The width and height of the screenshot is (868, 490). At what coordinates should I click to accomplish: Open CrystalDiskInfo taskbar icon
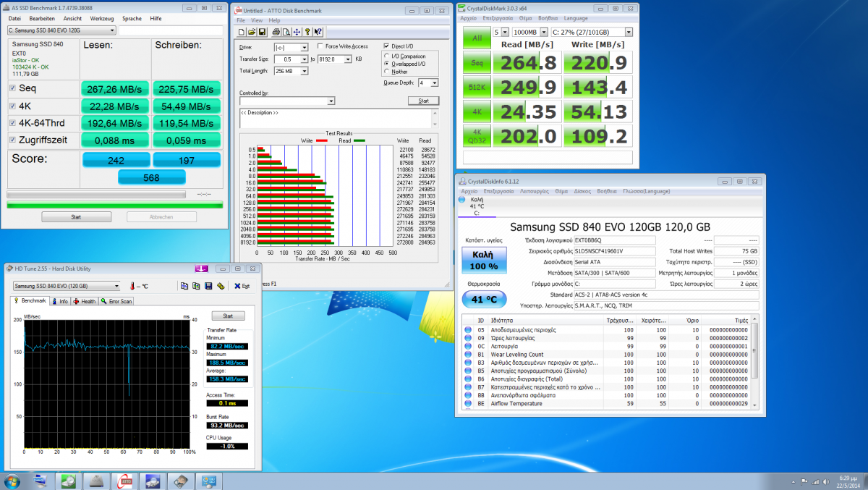(x=153, y=481)
